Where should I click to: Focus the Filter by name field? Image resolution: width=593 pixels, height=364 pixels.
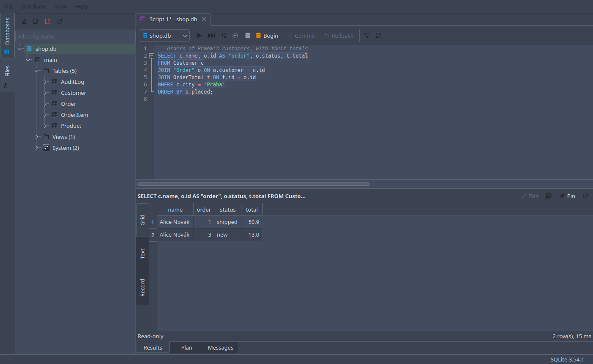75,36
